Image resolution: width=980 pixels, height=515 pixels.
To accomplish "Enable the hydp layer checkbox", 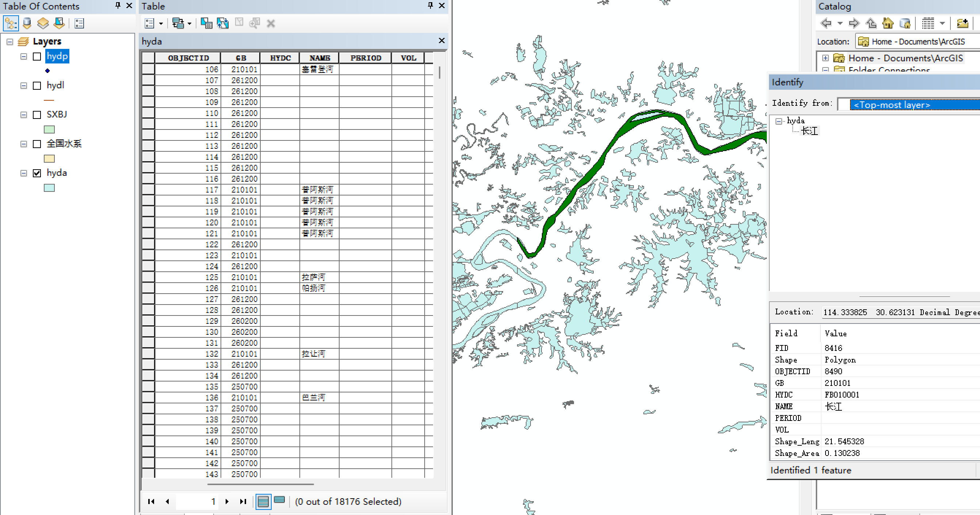I will [x=37, y=57].
